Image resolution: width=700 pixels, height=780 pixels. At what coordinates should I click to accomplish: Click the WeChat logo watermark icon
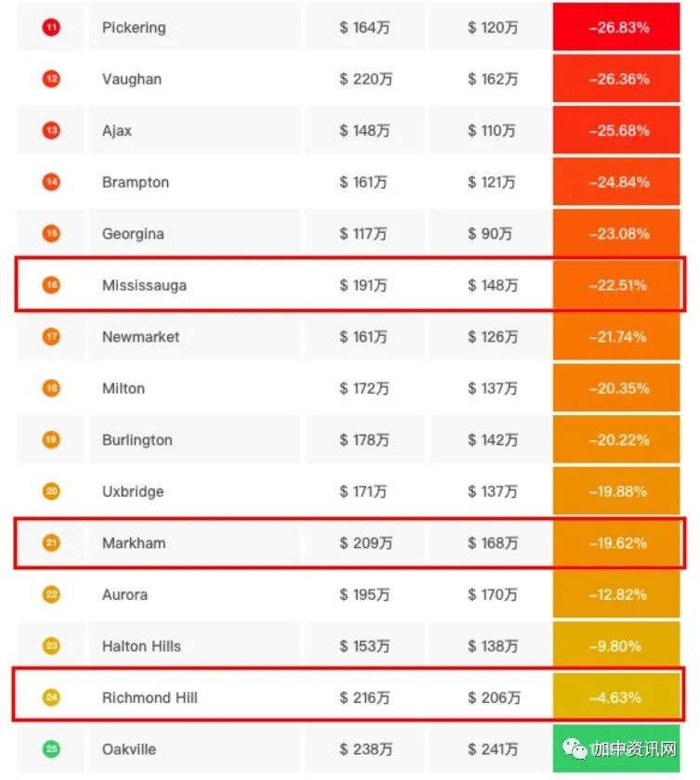click(575, 748)
